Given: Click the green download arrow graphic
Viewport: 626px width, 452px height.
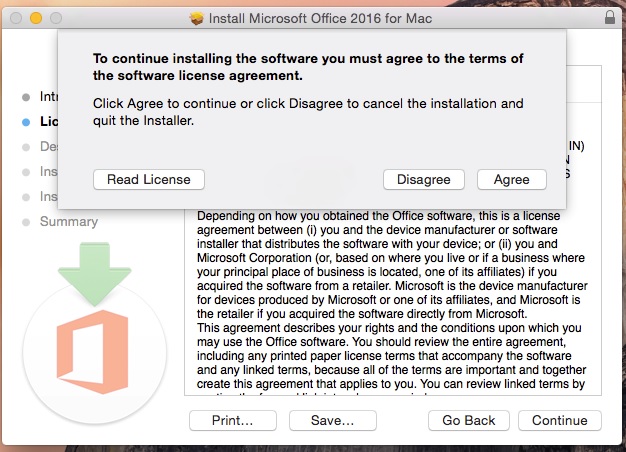Looking at the screenshot, I should pyautogui.click(x=95, y=274).
